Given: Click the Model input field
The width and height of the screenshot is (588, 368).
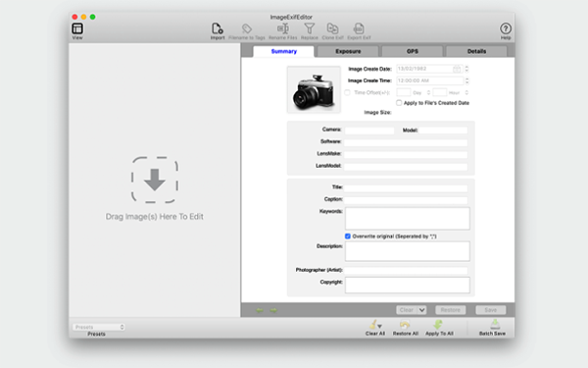Looking at the screenshot, I should tap(443, 131).
